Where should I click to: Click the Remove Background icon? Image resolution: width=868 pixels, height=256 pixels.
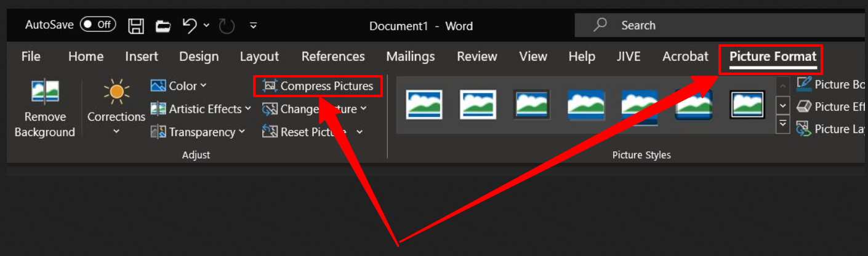pos(44,92)
